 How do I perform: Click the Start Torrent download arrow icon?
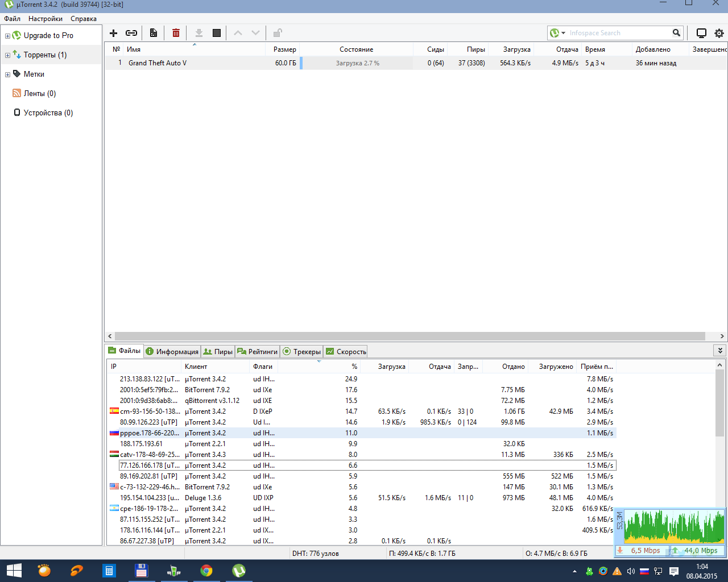(x=199, y=33)
